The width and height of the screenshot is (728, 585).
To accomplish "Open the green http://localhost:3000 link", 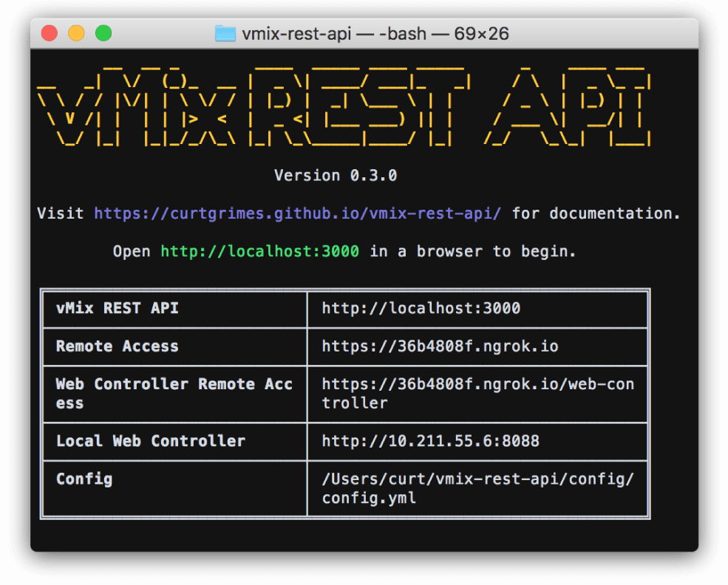I will click(x=259, y=251).
